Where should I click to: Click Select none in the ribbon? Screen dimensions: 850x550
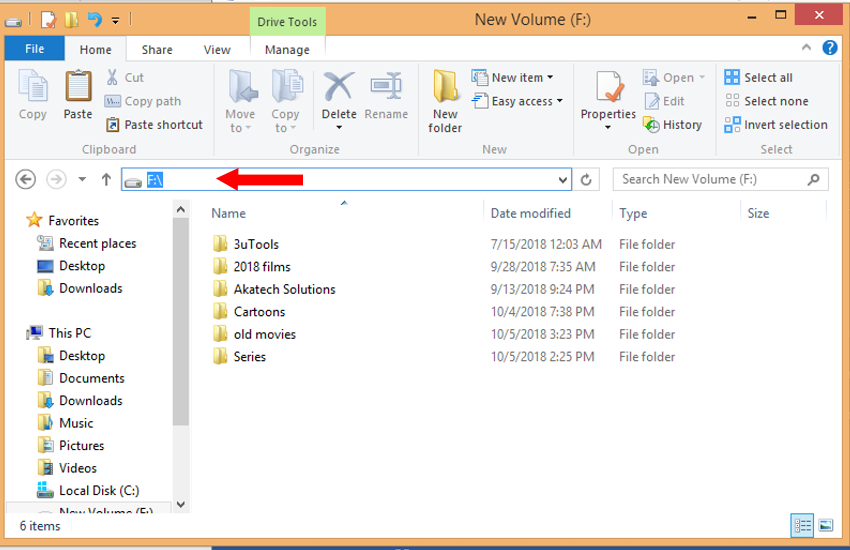[x=767, y=101]
